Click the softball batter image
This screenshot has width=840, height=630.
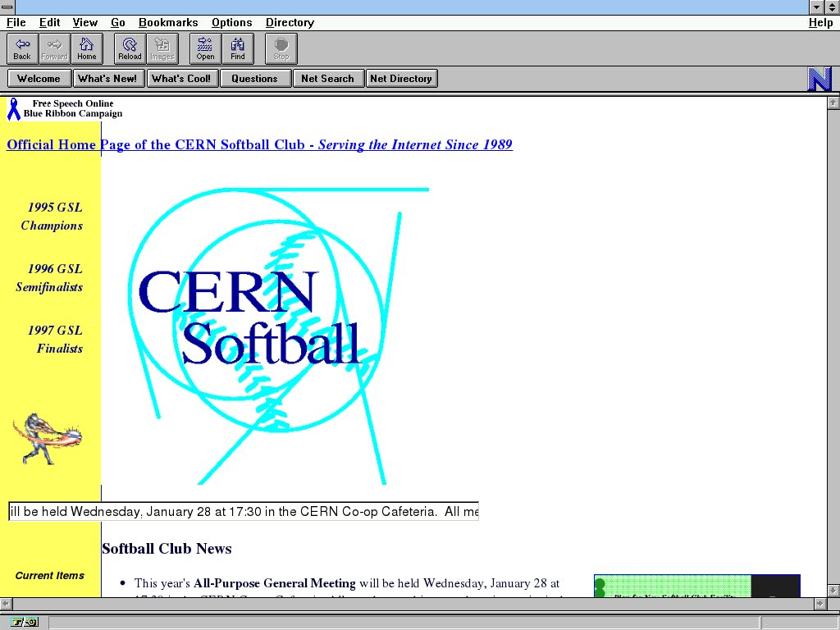47,438
